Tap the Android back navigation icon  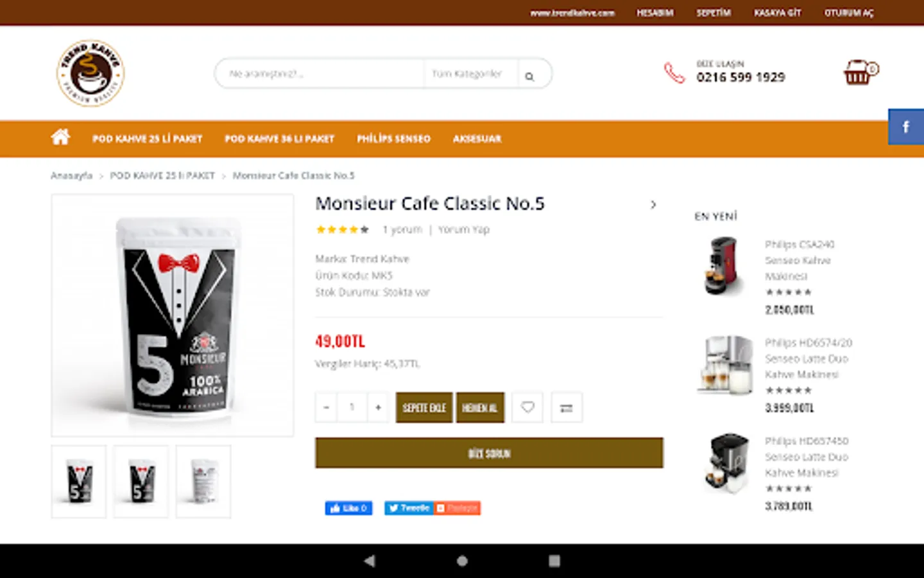point(370,561)
